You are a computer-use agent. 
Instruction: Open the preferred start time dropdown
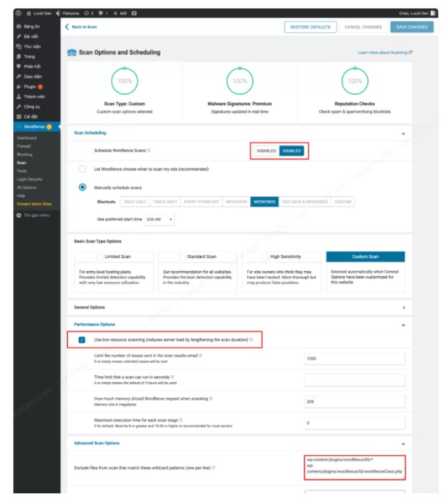(x=160, y=218)
